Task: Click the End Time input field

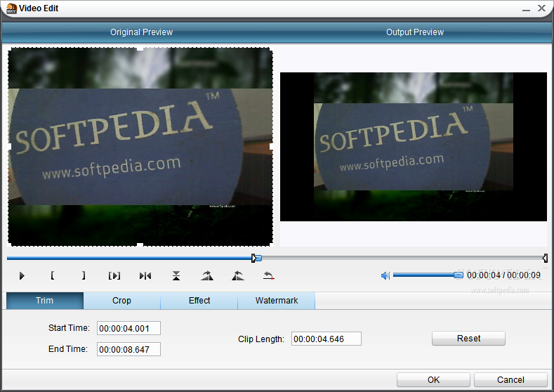Action: click(128, 349)
